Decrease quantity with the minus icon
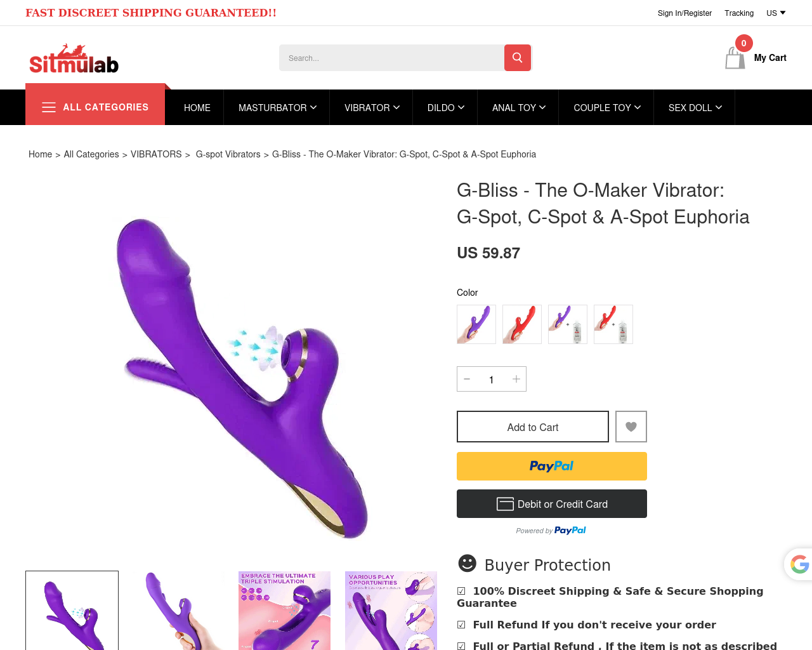 pyautogui.click(x=467, y=379)
